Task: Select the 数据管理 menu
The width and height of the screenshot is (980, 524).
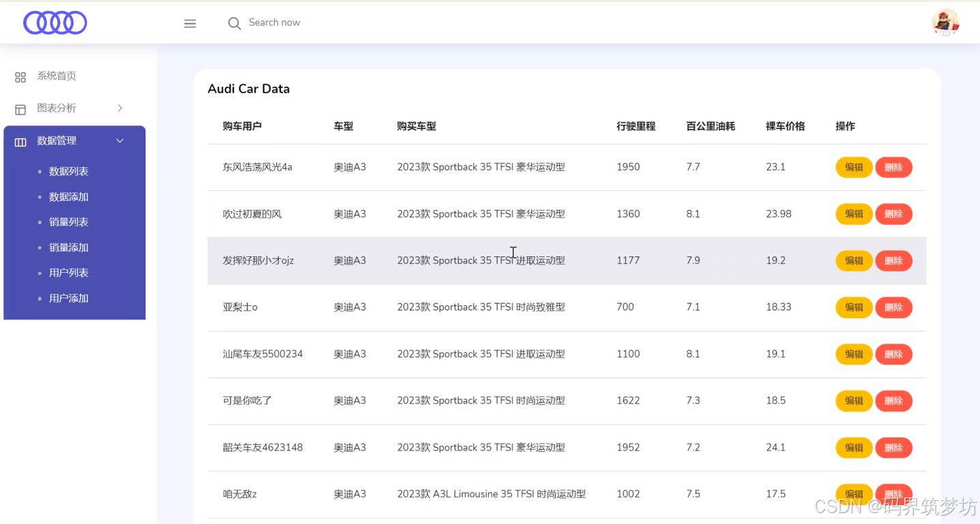Action: 57,140
